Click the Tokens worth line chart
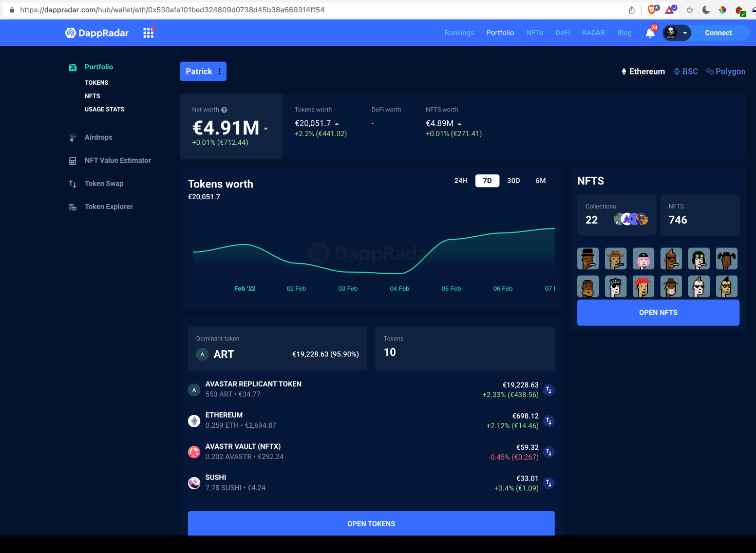 374,252
